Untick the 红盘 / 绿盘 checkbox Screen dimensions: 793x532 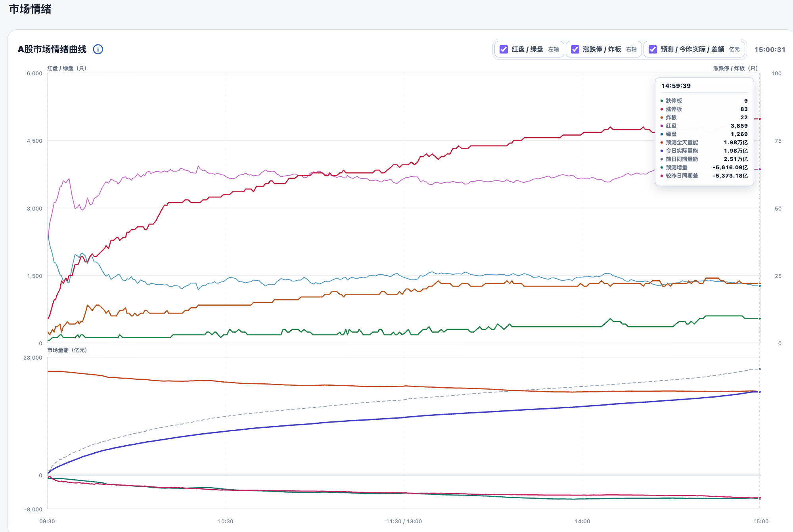[x=504, y=49]
